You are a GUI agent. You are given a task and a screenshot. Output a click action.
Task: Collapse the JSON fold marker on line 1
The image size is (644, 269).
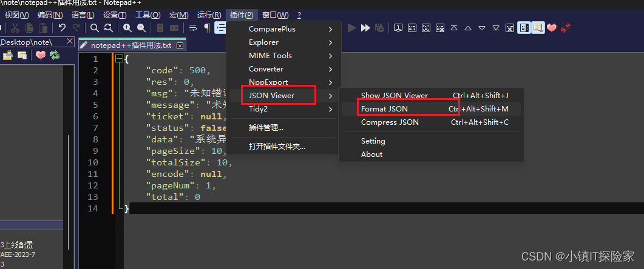click(x=120, y=59)
